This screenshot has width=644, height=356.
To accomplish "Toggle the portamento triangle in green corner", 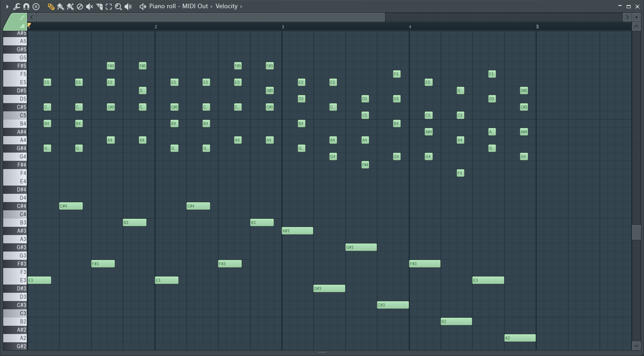I will tap(22, 26).
